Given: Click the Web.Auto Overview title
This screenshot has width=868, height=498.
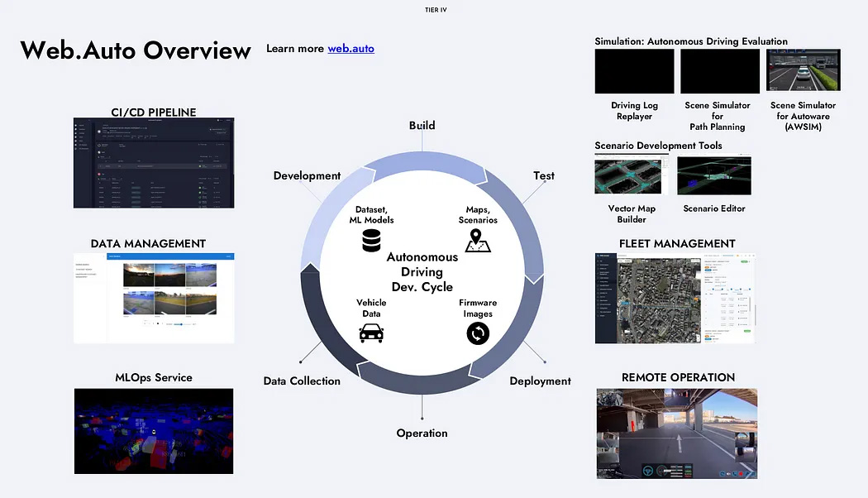Looking at the screenshot, I should click(136, 50).
